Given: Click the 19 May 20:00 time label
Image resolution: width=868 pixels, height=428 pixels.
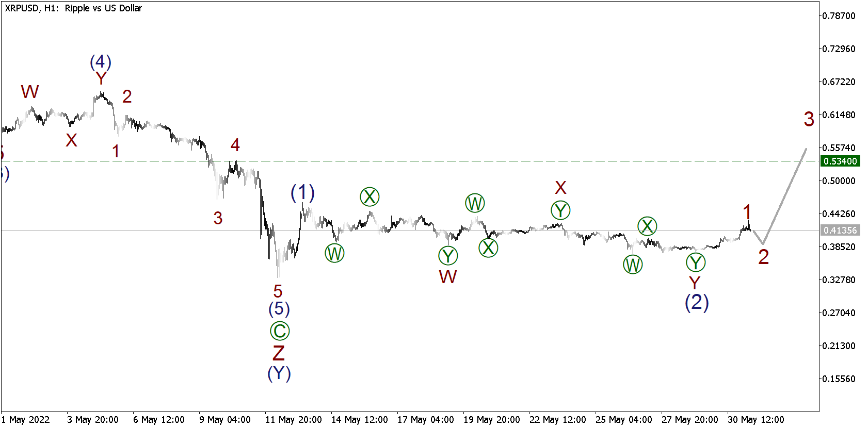Looking at the screenshot, I should 492,420.
